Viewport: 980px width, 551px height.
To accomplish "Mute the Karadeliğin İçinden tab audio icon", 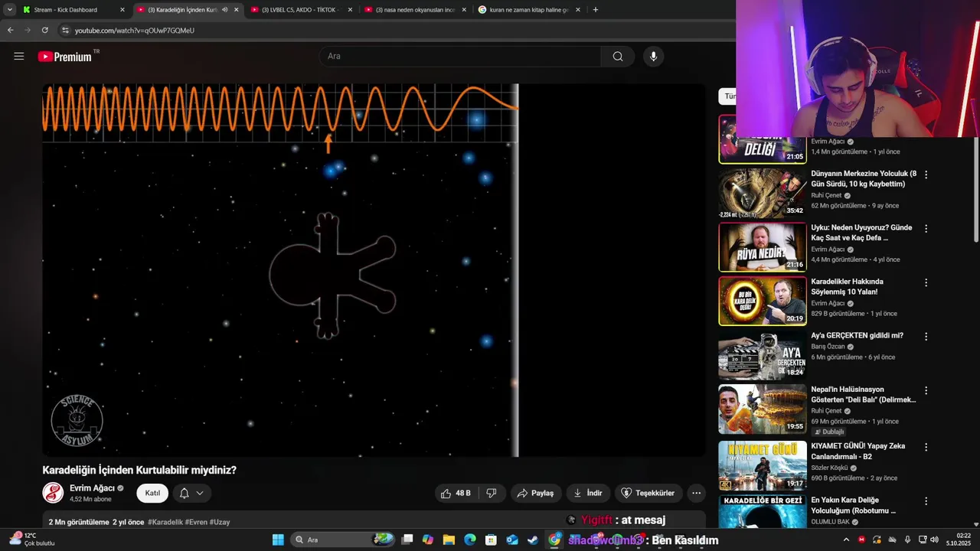I will 224,10.
